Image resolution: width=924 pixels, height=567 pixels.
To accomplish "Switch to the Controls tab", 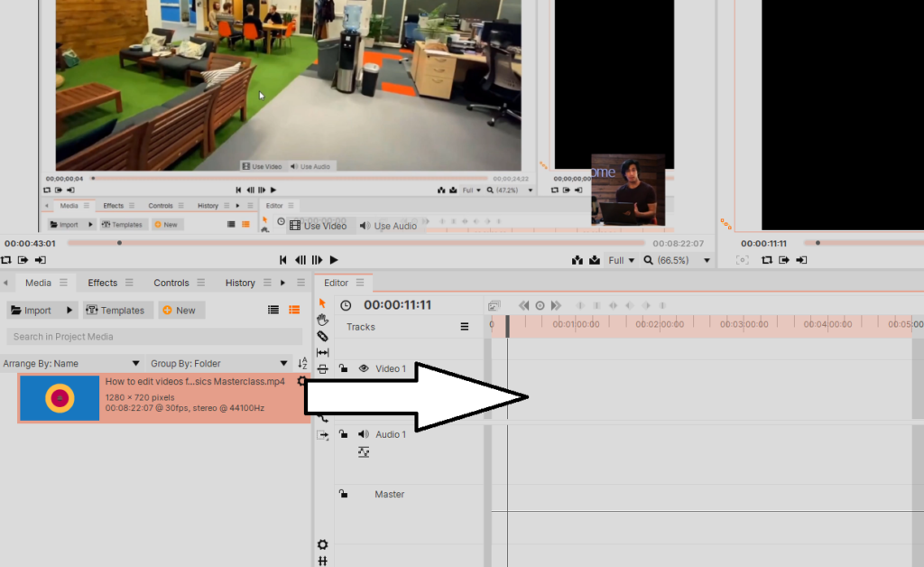I will pos(171,283).
